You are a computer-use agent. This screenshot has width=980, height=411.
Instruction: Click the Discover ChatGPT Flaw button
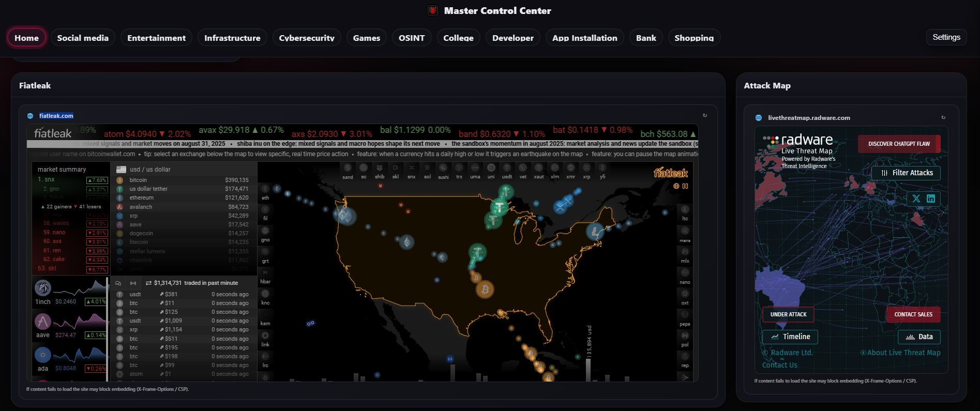tap(899, 144)
